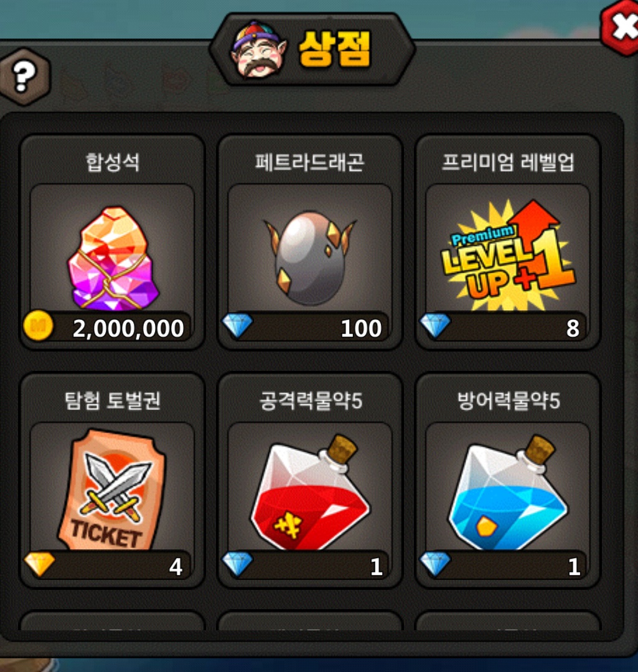Click the partially visible bottom-left item card
This screenshot has width=638, height=672.
tap(112, 621)
